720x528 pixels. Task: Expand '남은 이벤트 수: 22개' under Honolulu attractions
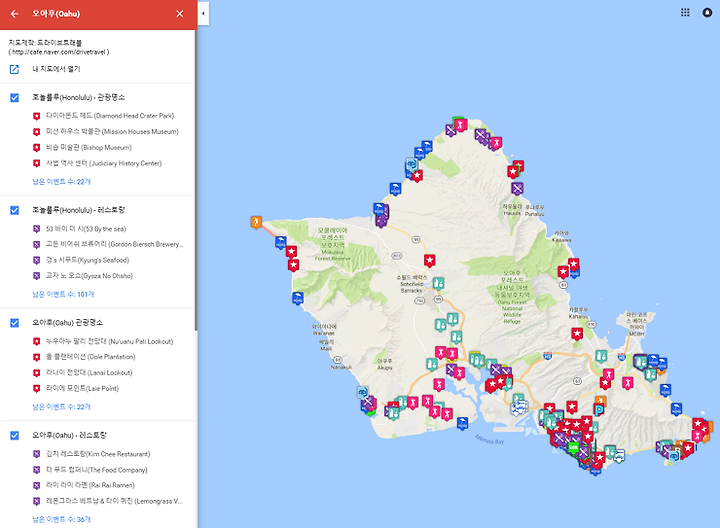coord(62,182)
